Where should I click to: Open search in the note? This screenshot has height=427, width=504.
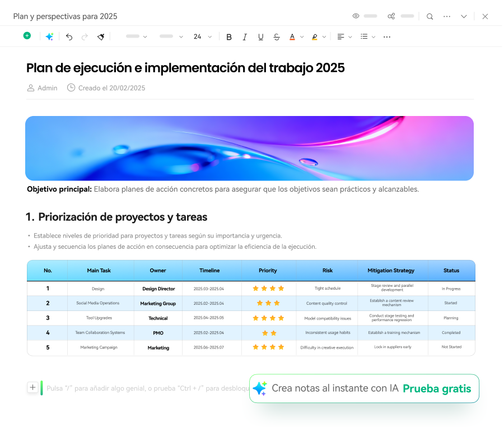click(x=430, y=16)
